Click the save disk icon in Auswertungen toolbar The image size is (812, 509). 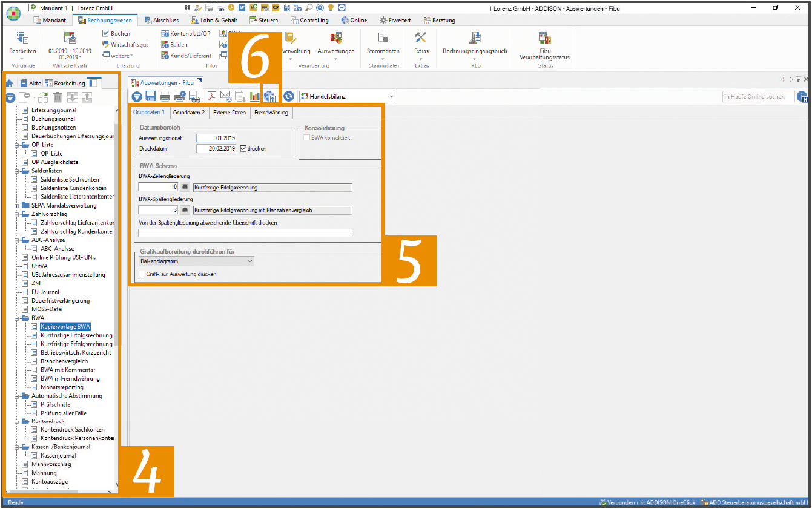point(150,96)
